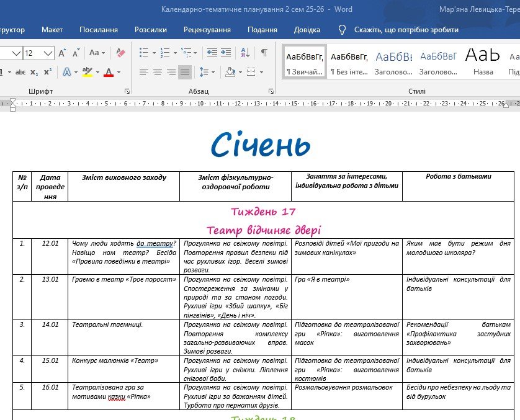The width and height of the screenshot is (520, 420).
Task: Apply strikethrough with the abc icon
Action: [20, 73]
